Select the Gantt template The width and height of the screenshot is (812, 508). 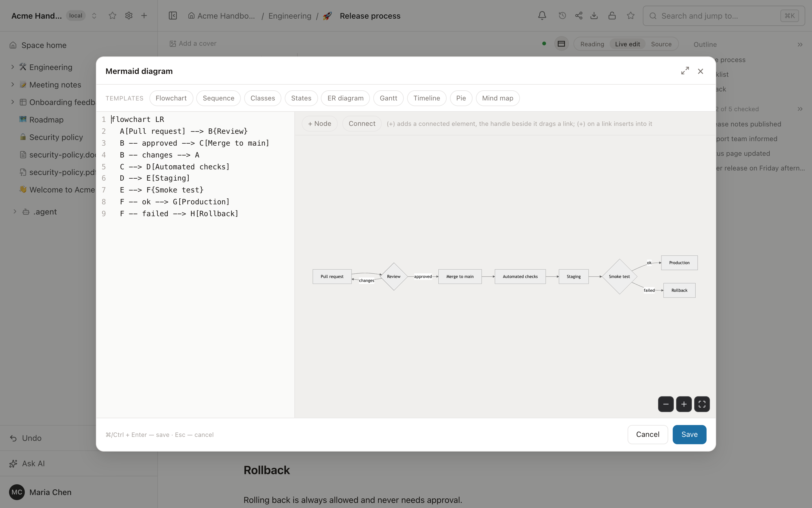(x=389, y=98)
